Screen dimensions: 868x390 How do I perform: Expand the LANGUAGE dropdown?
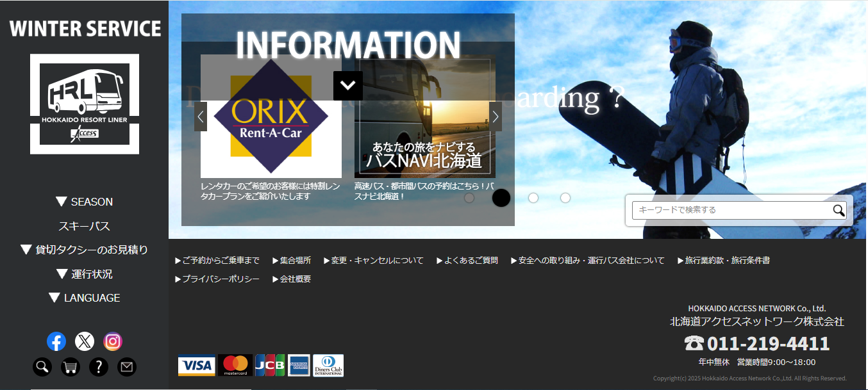(85, 298)
